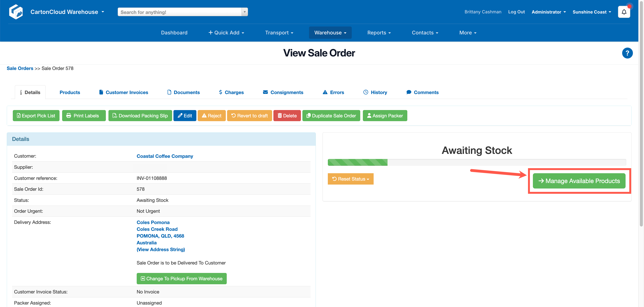
Task: Open the help question mark icon
Action: click(627, 53)
